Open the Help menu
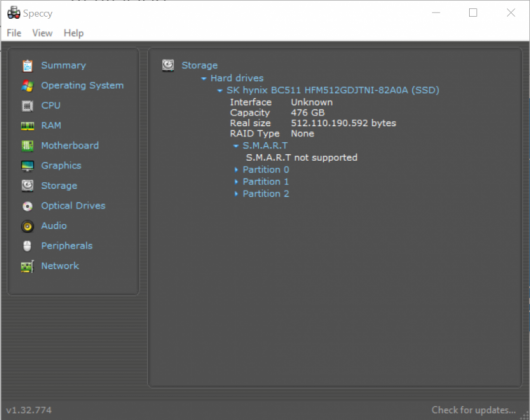This screenshot has height=420, width=530. click(x=74, y=33)
